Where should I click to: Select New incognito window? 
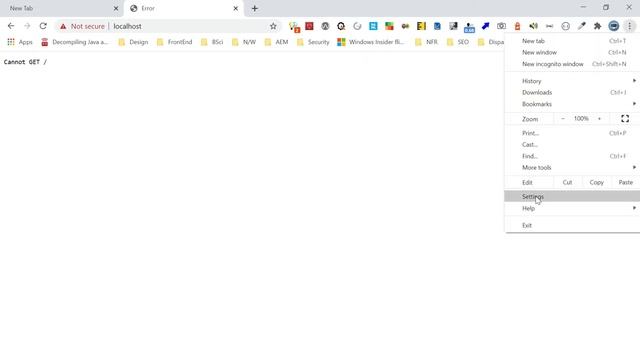[x=572, y=64]
